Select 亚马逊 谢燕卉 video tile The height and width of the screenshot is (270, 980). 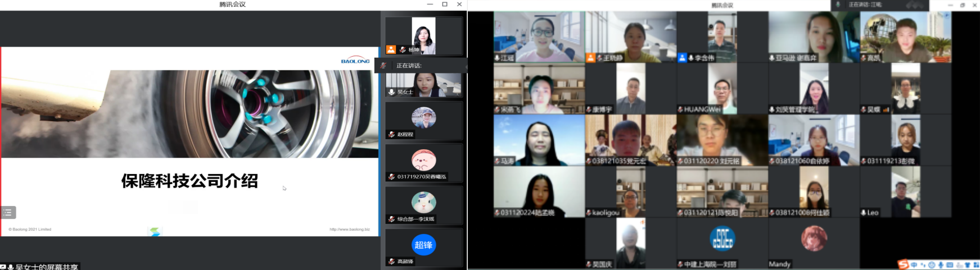(814, 36)
